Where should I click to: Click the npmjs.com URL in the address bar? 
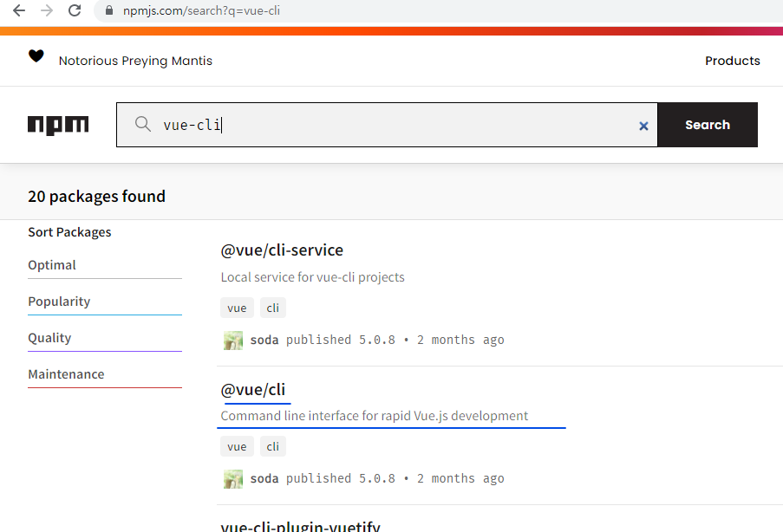coord(201,10)
